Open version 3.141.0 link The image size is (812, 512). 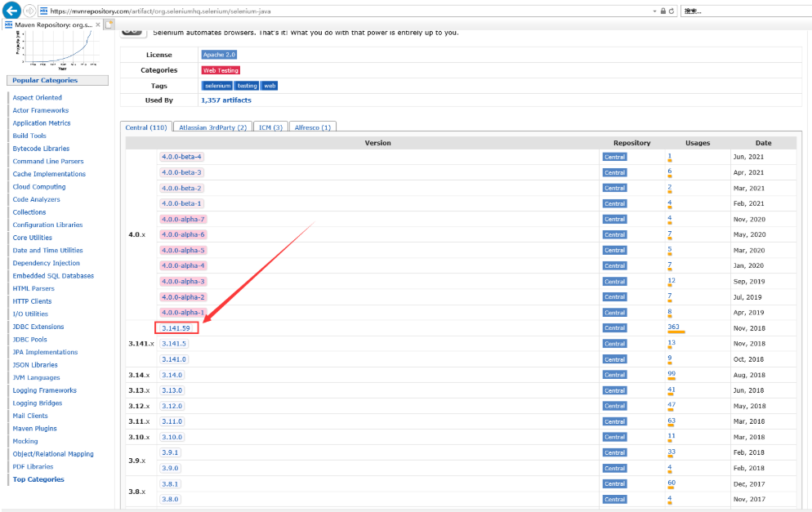click(174, 359)
